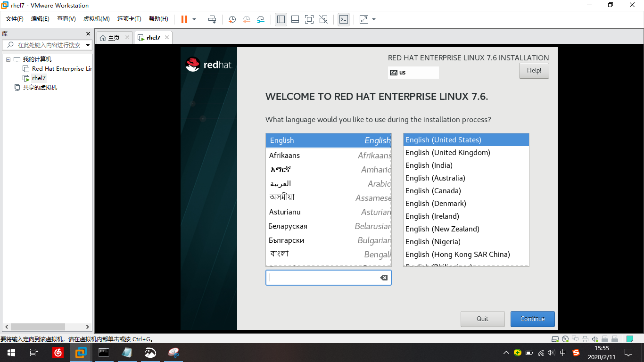Click the Quit button

[483, 319]
